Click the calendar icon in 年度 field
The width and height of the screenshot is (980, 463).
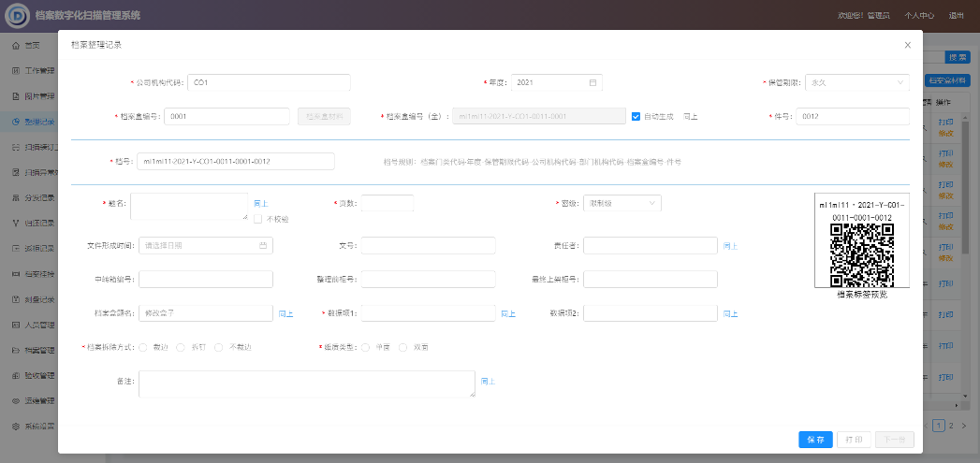coord(592,82)
